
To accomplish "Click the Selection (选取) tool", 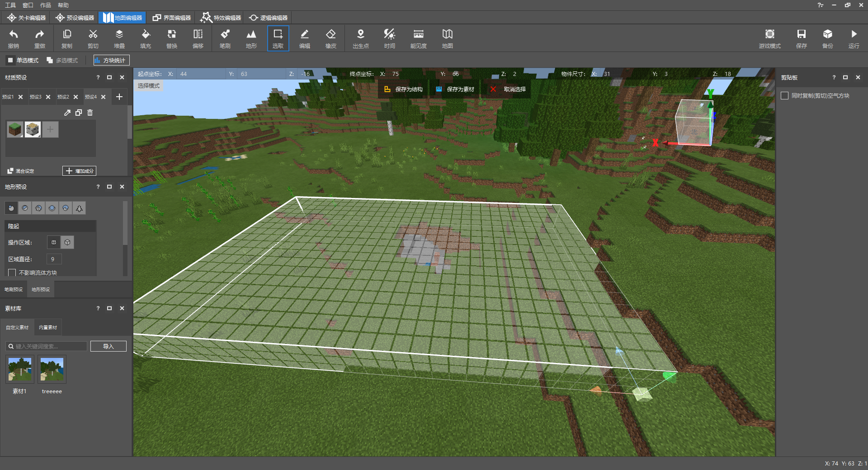I will point(278,38).
